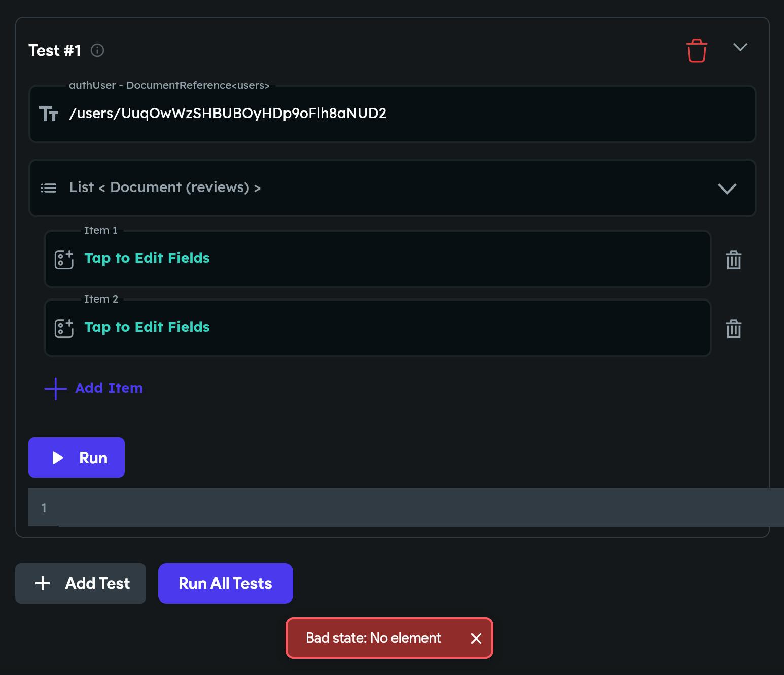784x675 pixels.
Task: Add a new item to the list
Action: pos(94,388)
